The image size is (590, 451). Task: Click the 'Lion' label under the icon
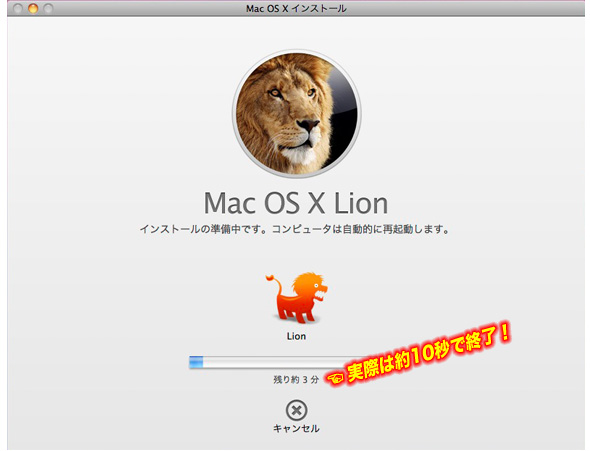point(297,336)
